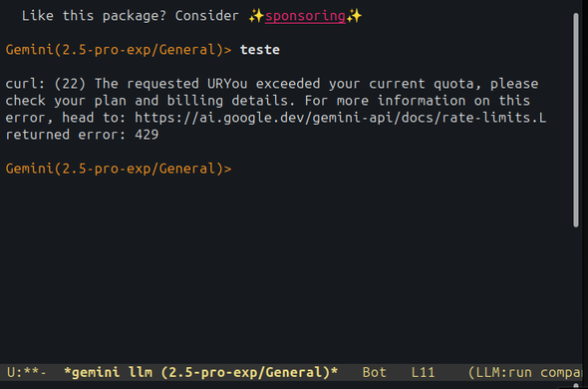The image size is (588, 389).
Task: Click the first Gemini(2.5-pro-exp/General)> prompt
Action: tap(119, 50)
